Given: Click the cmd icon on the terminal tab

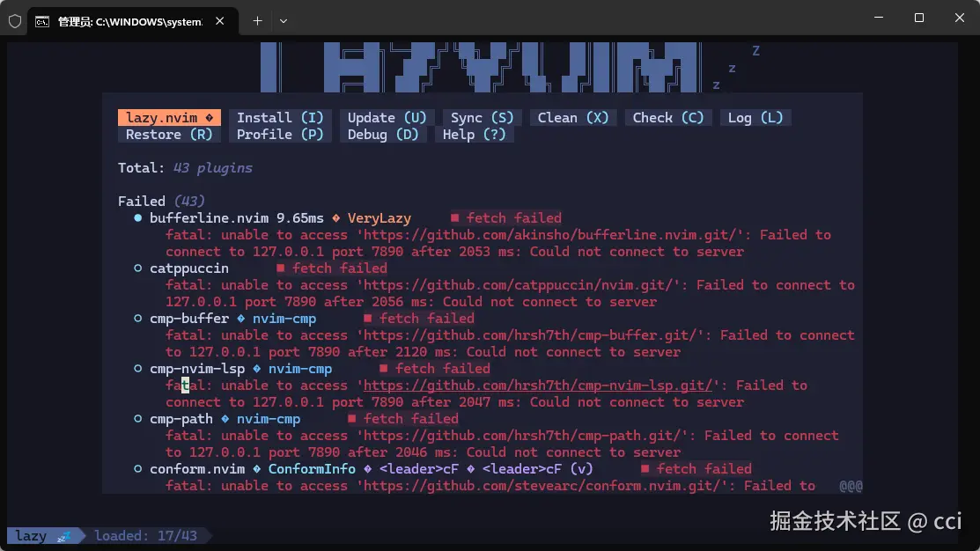Looking at the screenshot, I should click(42, 22).
